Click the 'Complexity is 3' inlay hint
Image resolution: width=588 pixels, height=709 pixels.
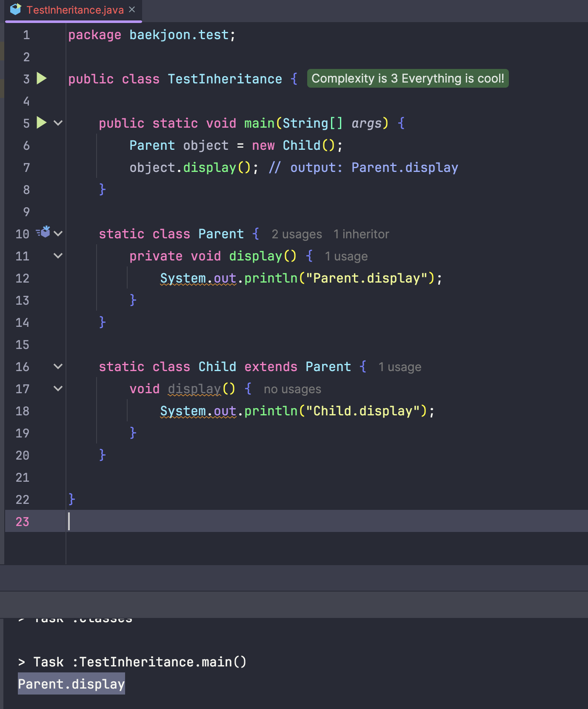[408, 78]
